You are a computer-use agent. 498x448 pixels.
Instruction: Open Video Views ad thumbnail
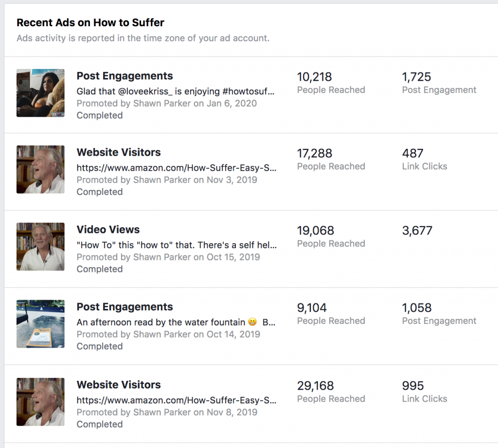pyautogui.click(x=40, y=247)
